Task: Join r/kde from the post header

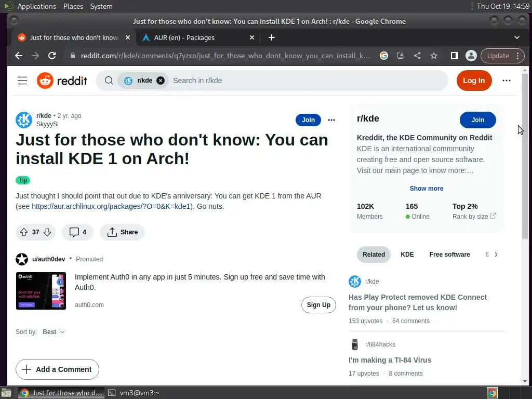Action: (x=308, y=120)
